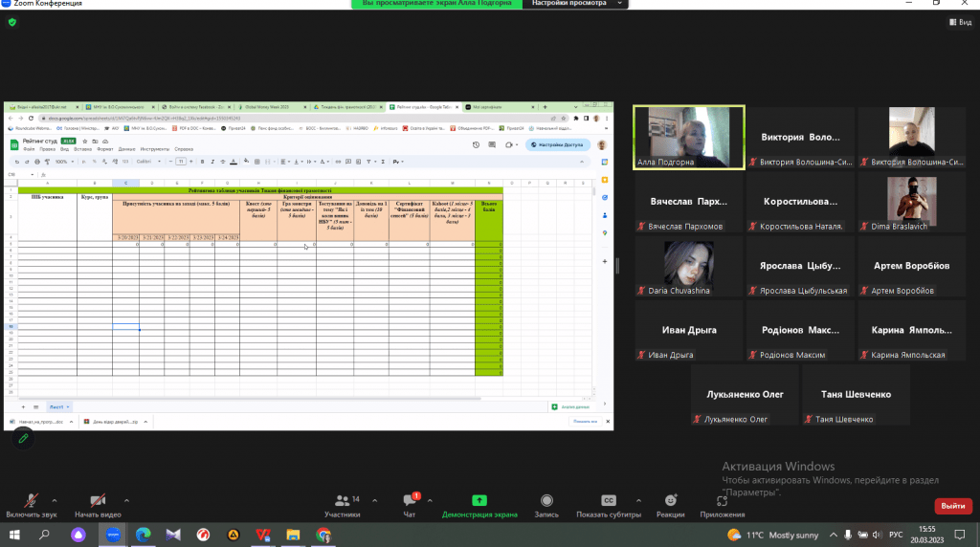The width and height of the screenshot is (980, 547).
Task: Expand audio options chevron beside microphone
Action: pos(54,500)
